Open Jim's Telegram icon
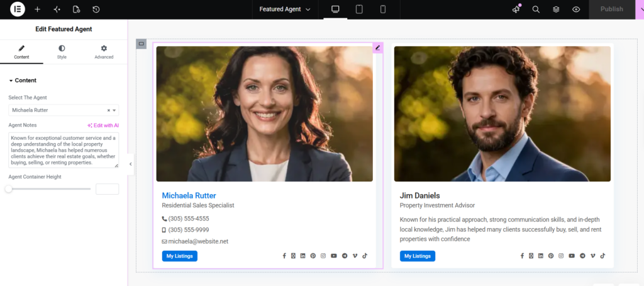644x286 pixels. coord(582,256)
